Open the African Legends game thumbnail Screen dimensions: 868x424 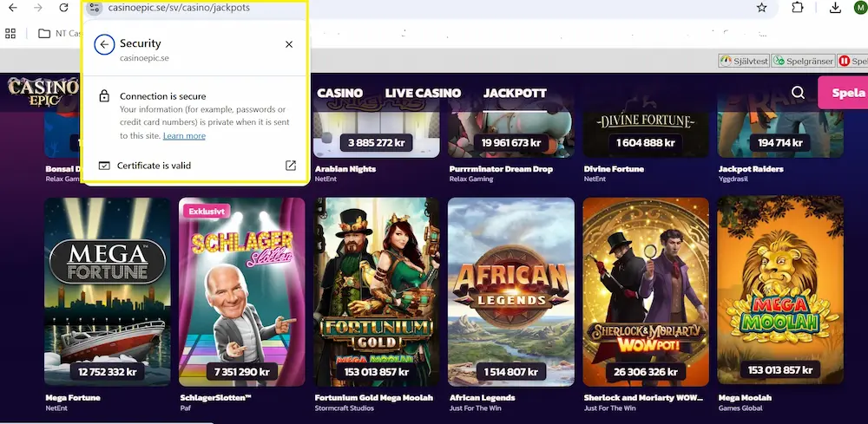click(x=511, y=291)
